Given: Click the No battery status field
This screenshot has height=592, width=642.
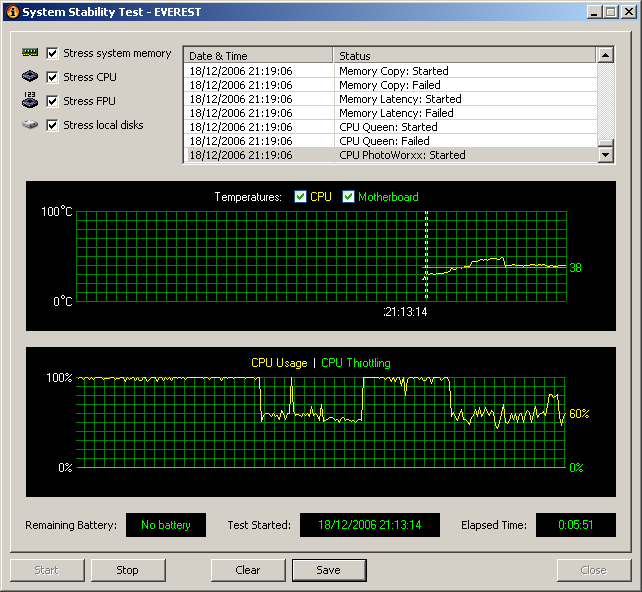Looking at the screenshot, I should tap(166, 525).
